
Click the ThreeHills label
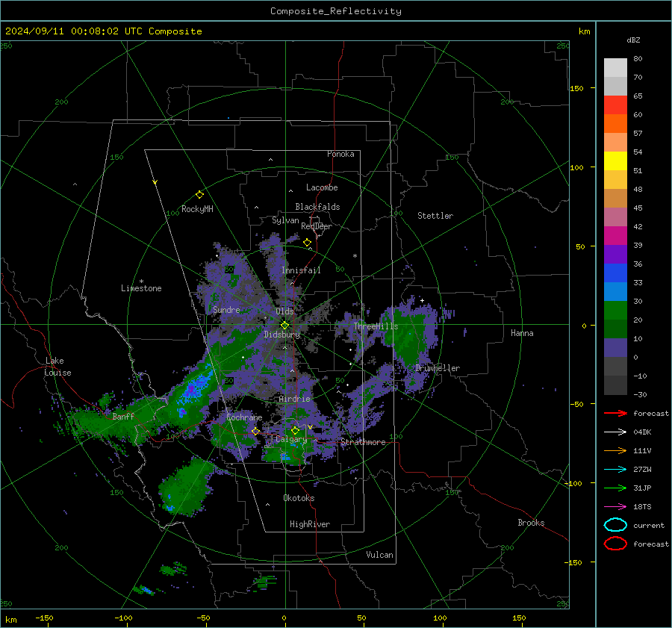coord(376,326)
